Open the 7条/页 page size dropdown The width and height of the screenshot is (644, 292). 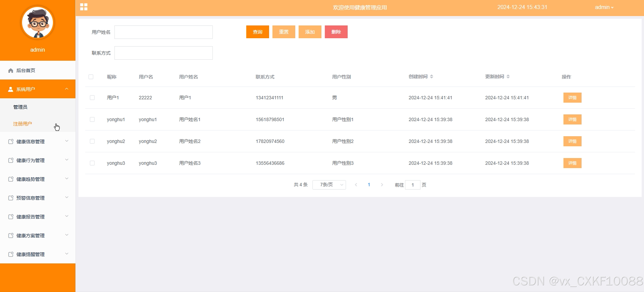tap(329, 185)
